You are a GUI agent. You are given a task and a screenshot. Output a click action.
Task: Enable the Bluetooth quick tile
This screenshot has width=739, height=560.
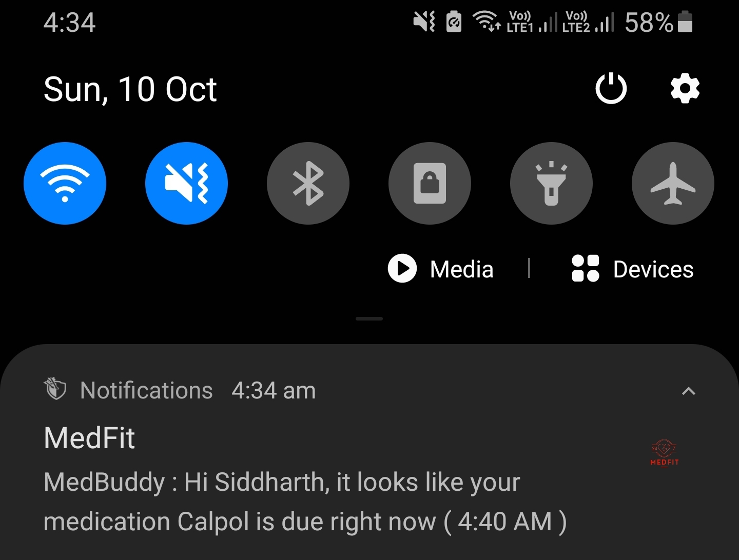(x=308, y=183)
